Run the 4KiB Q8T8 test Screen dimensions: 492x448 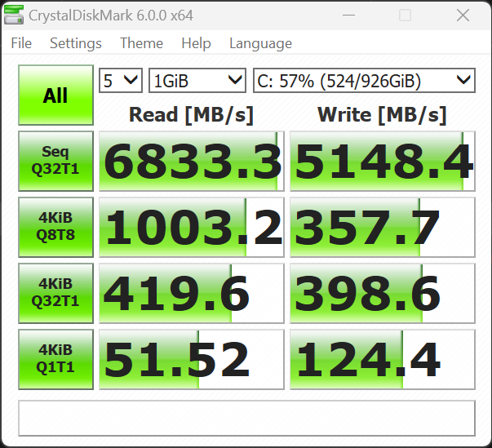[55, 227]
